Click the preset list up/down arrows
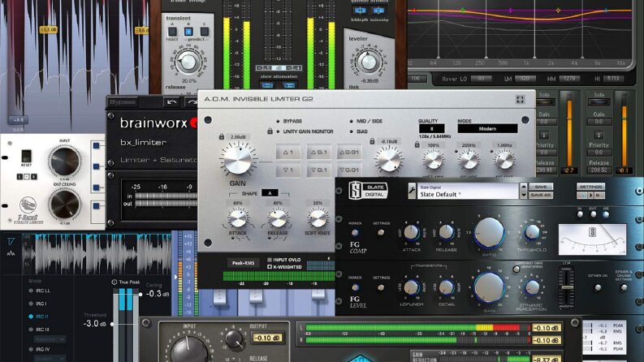 click(523, 191)
